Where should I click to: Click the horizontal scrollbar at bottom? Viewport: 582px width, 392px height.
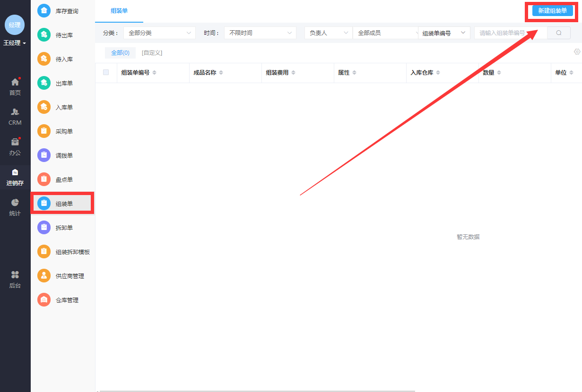[257, 391]
